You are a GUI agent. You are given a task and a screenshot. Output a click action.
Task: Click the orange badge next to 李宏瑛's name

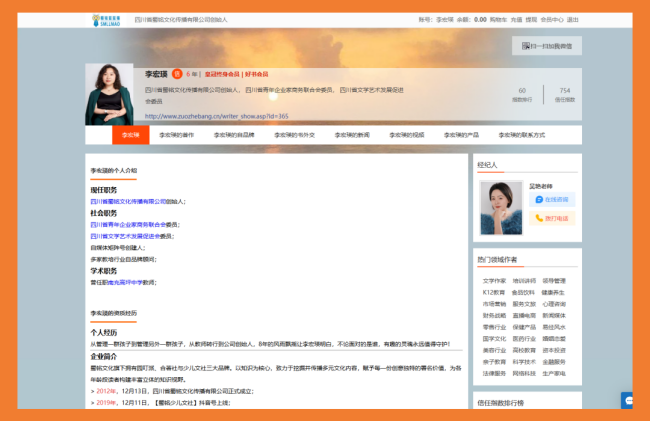coord(176,73)
